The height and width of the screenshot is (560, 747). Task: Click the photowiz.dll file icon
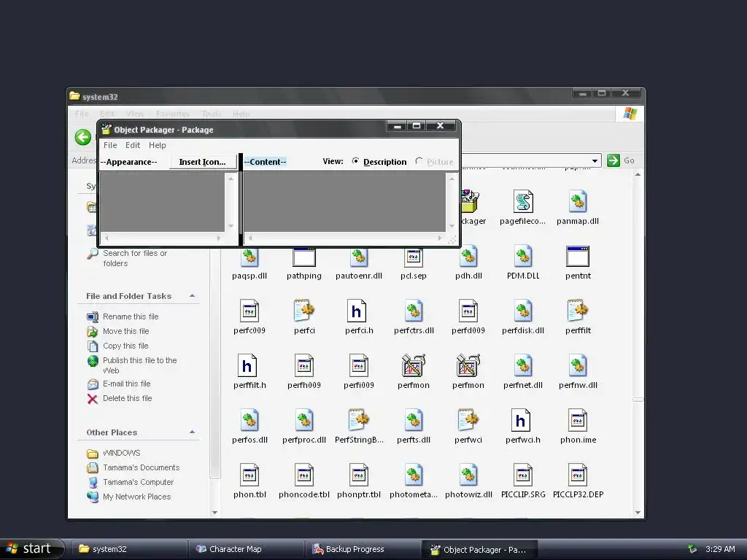[x=468, y=475]
